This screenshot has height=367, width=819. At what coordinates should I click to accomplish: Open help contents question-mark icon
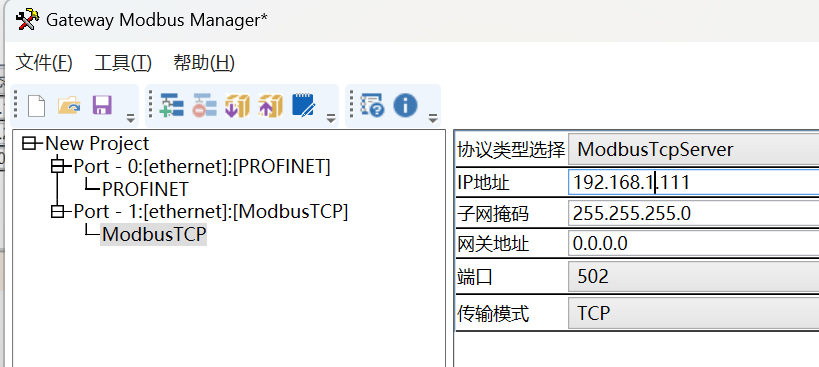(372, 105)
